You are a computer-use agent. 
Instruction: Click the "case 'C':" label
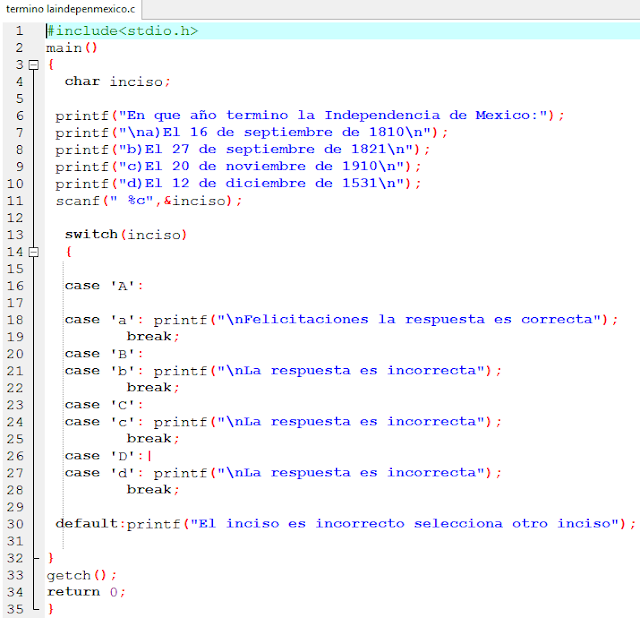[x=104, y=405]
